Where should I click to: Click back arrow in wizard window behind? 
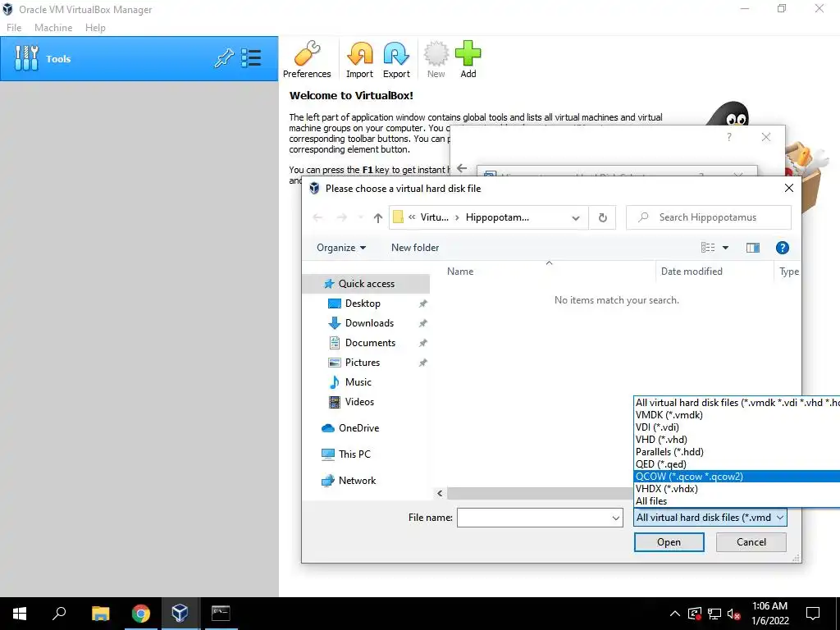(x=462, y=168)
